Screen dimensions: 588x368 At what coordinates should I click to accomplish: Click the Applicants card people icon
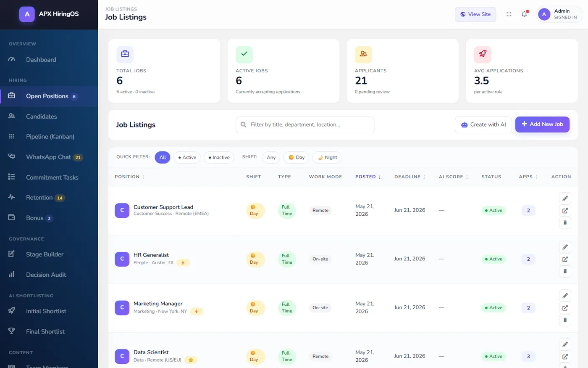[363, 55]
